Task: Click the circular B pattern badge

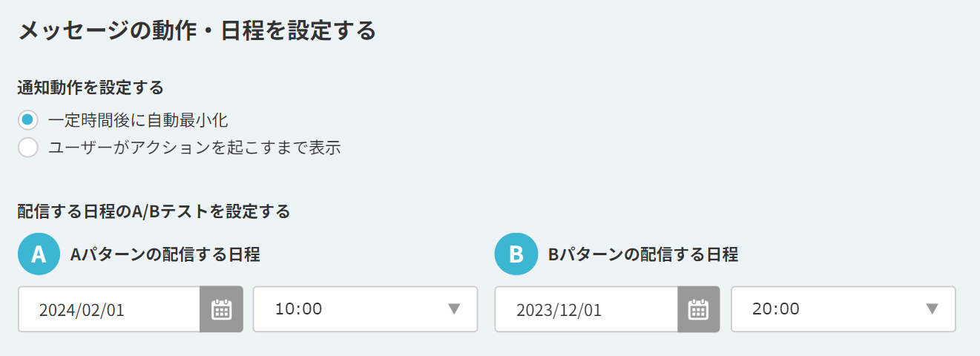Action: click(516, 254)
